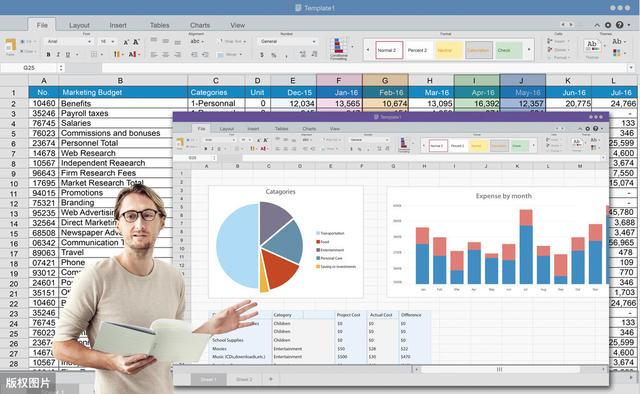Viewport: 640px width, 394px height.
Task: Collapse the ribbon with the caret in back window
Action: click(597, 25)
